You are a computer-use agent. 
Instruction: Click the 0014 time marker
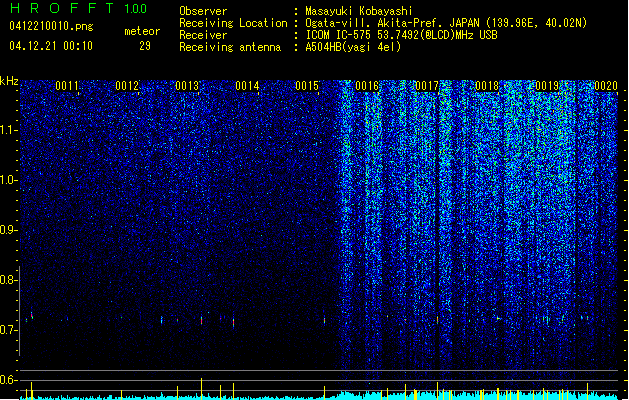(x=247, y=86)
